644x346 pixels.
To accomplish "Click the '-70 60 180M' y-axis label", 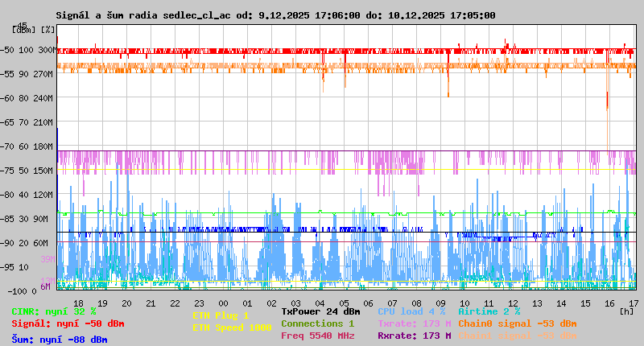I will (32, 146).
